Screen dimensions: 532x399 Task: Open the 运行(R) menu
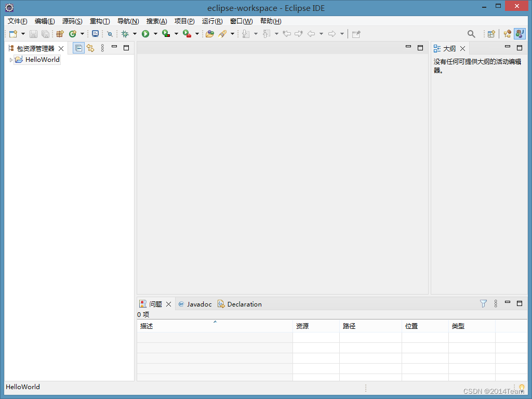(x=212, y=21)
